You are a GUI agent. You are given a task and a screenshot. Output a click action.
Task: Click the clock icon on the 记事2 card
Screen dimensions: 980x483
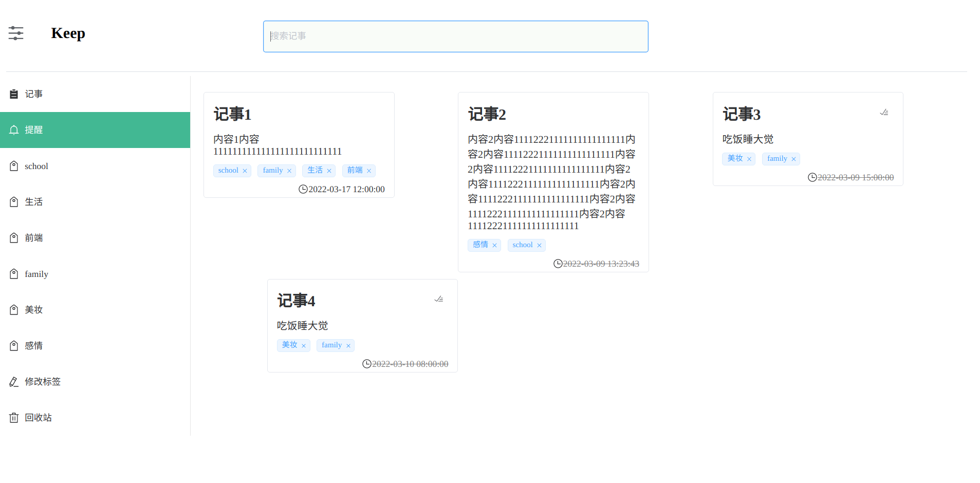557,264
